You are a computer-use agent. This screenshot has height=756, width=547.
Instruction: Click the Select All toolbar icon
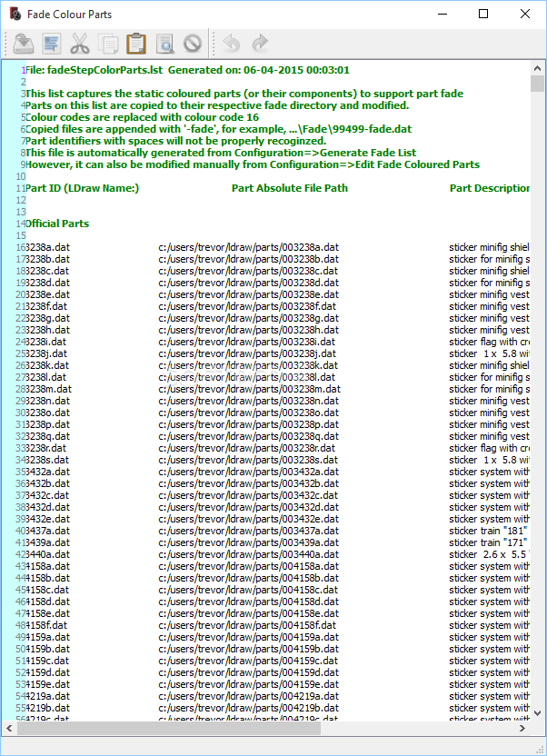coord(52,44)
